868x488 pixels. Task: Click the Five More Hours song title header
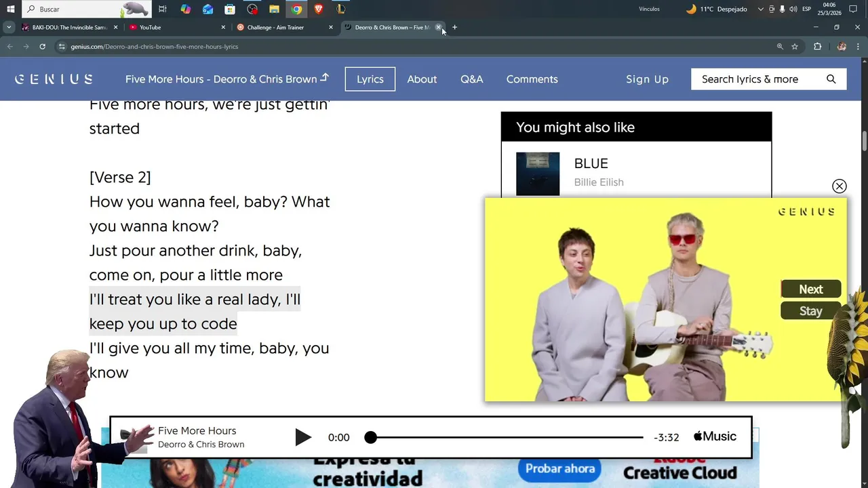227,79
